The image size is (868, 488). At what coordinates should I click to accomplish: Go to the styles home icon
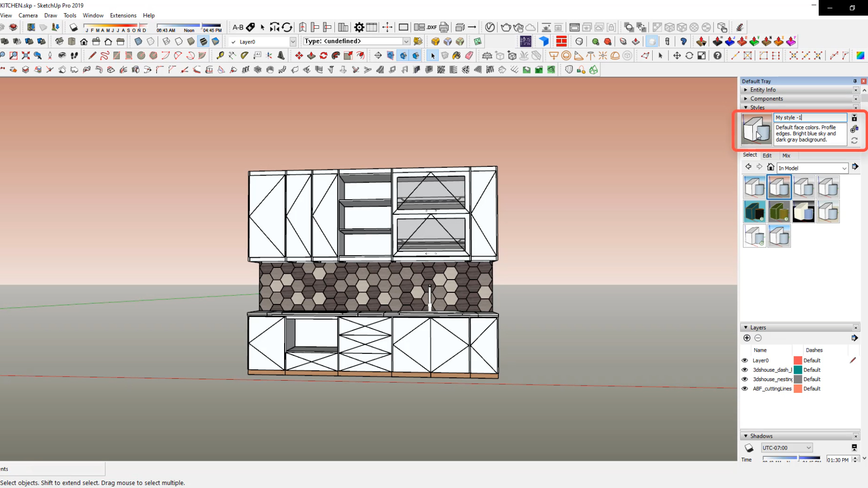point(770,167)
